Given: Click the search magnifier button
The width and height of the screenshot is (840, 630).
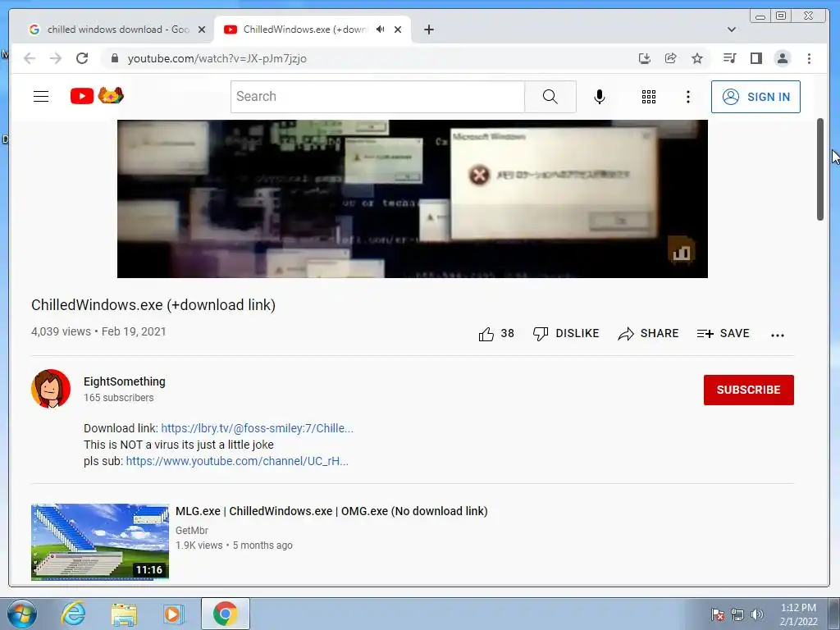Looking at the screenshot, I should (x=550, y=97).
